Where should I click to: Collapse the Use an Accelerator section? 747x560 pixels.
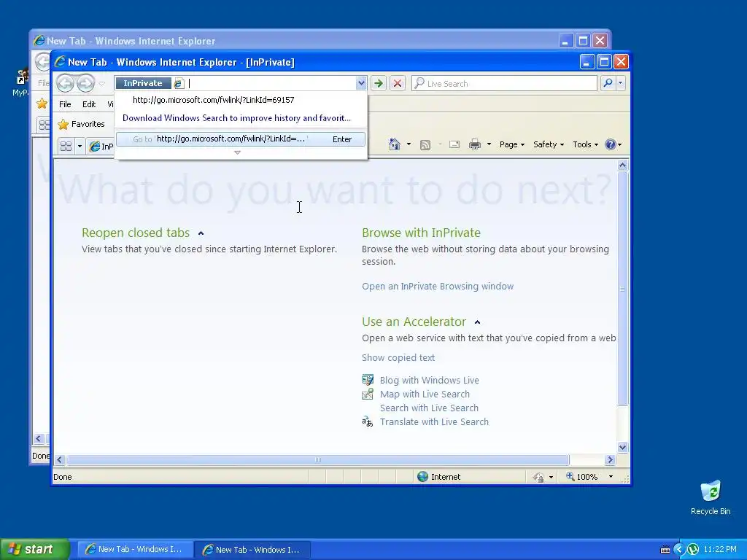click(x=477, y=322)
